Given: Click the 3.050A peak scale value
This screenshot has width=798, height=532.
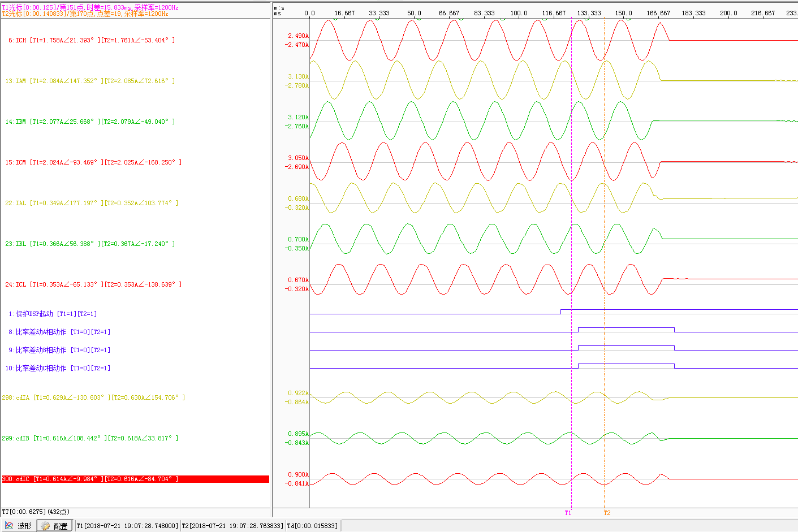Looking at the screenshot, I should (298, 158).
